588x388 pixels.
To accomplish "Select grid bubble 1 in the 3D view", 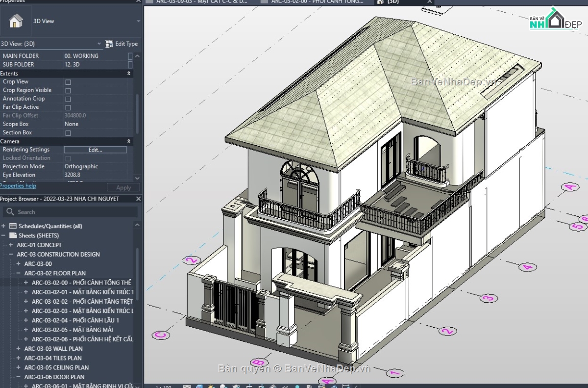I will (395, 373).
